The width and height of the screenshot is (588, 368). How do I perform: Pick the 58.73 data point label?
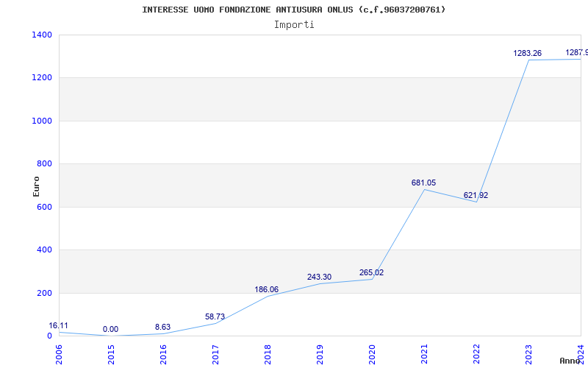[215, 316]
